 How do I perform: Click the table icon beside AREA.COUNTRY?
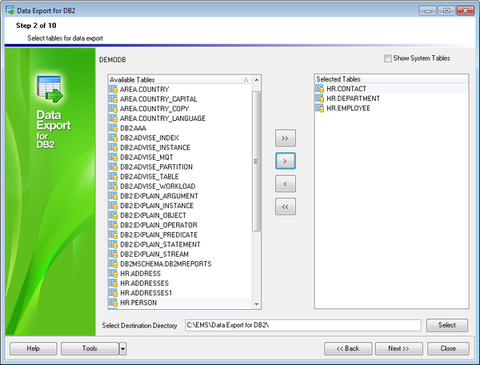(x=113, y=89)
